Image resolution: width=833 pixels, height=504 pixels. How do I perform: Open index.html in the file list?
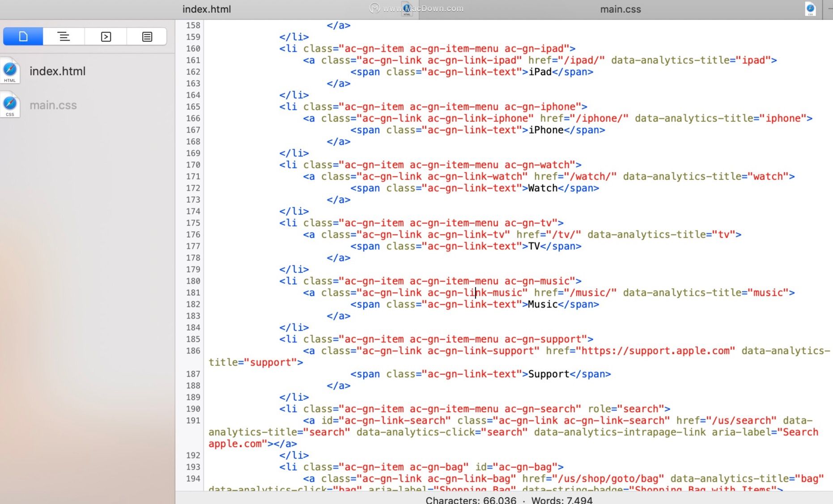point(57,71)
